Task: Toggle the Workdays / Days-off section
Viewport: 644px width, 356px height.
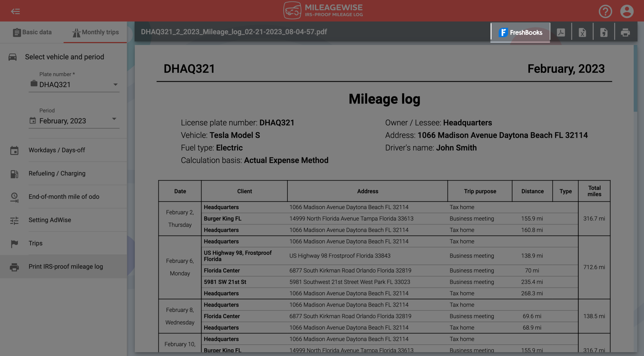Action: [x=57, y=150]
